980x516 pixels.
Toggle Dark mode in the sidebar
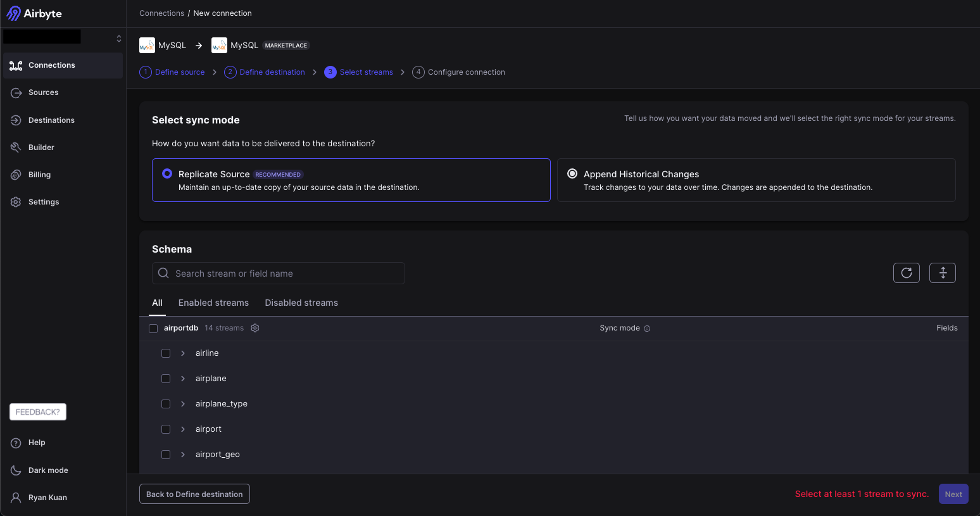click(x=48, y=470)
